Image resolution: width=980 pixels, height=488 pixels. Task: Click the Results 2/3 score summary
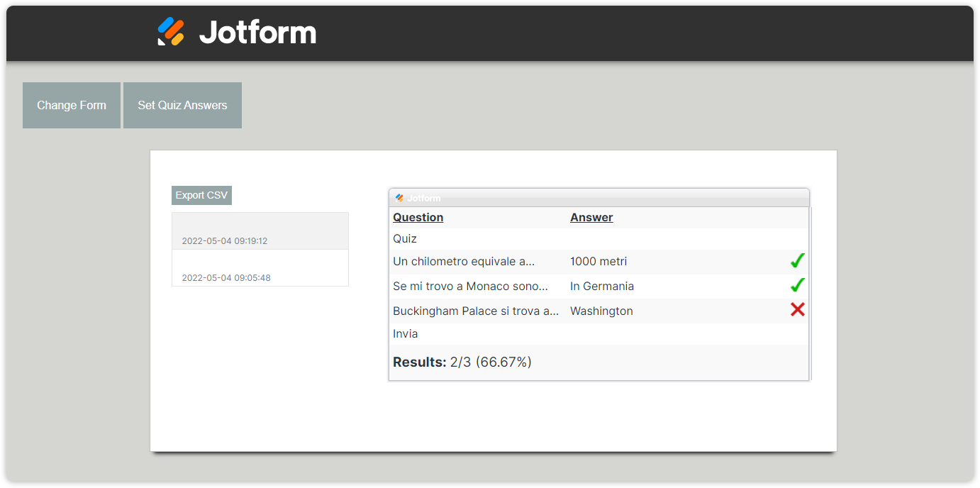[x=462, y=362]
